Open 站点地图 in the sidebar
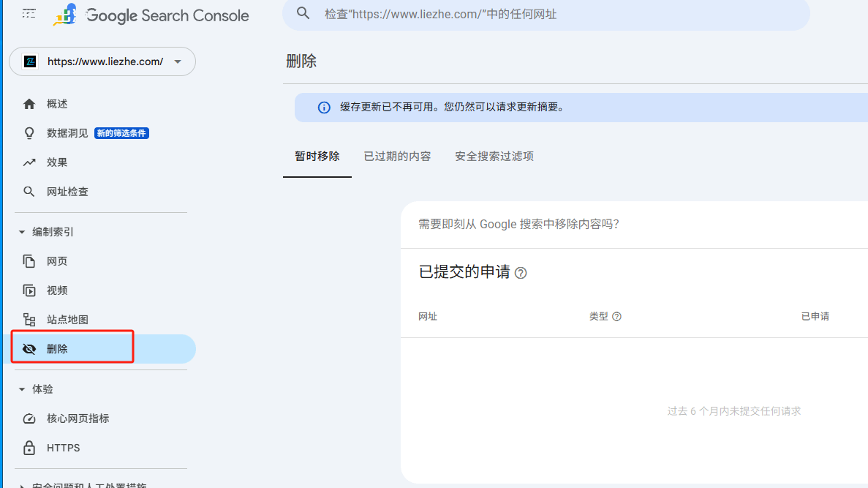Image resolution: width=868 pixels, height=488 pixels. (x=67, y=320)
